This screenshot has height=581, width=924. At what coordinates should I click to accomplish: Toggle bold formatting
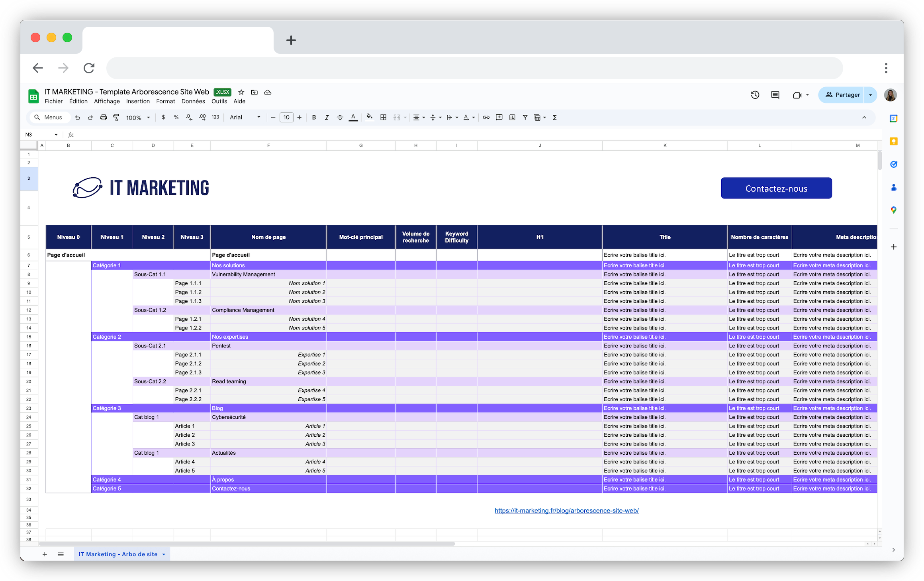tap(314, 118)
